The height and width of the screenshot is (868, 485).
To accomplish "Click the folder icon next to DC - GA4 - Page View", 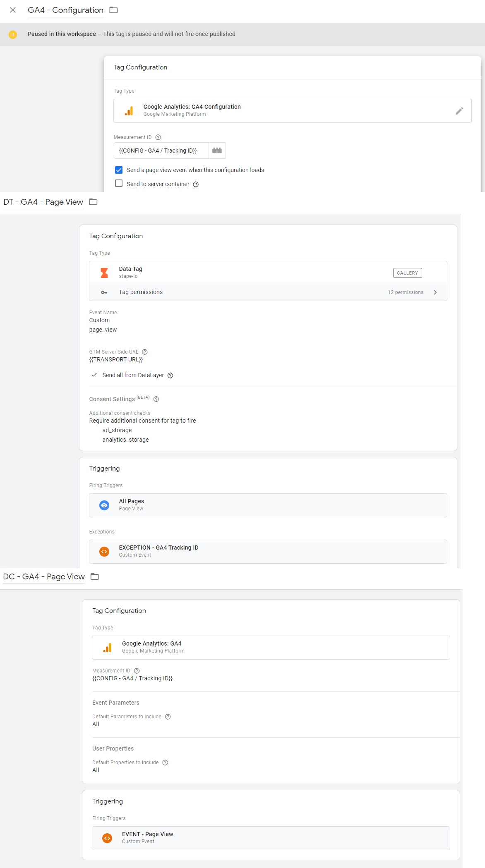I will (95, 576).
